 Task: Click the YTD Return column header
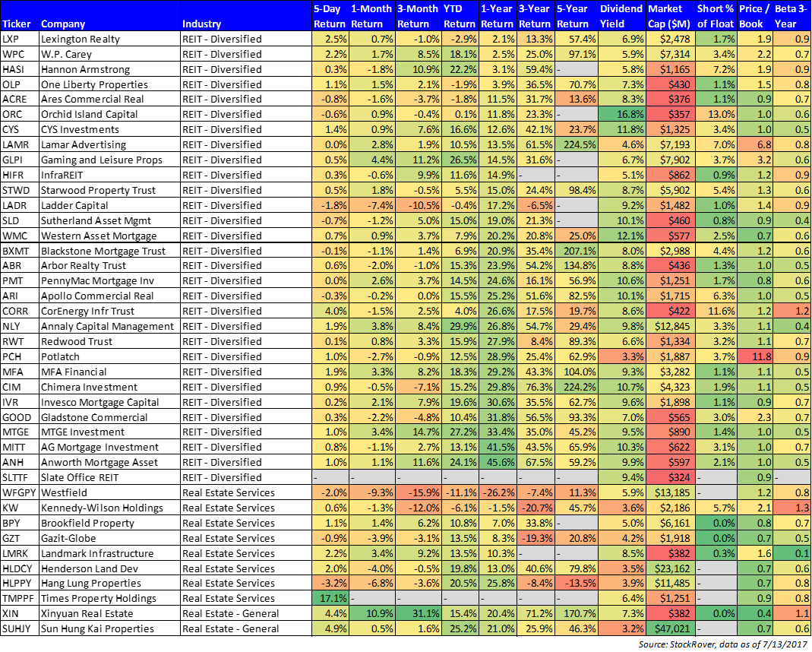pos(460,16)
